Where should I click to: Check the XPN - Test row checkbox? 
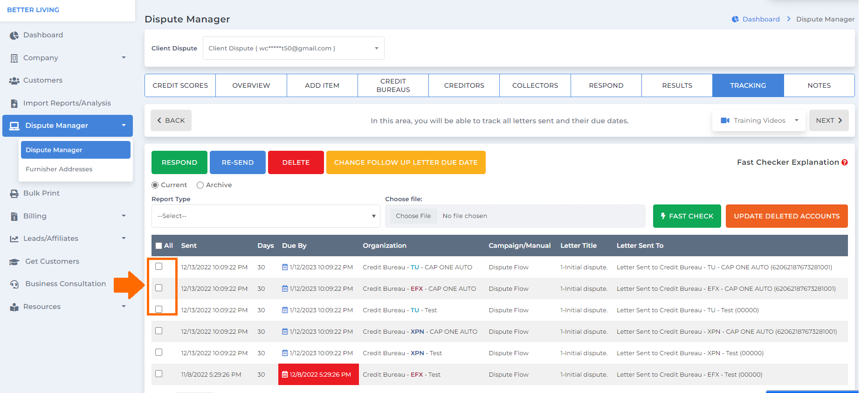159,352
